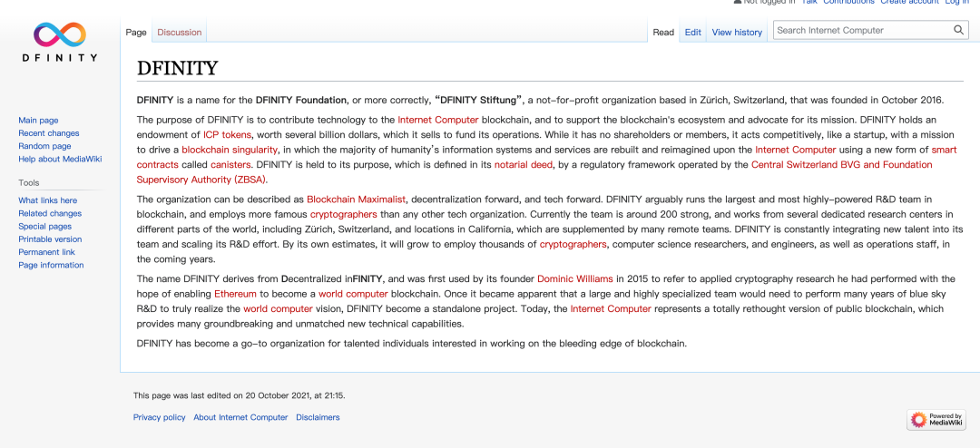Click the last edited timestamp text
Screen dimensions: 980x448
[x=240, y=395]
